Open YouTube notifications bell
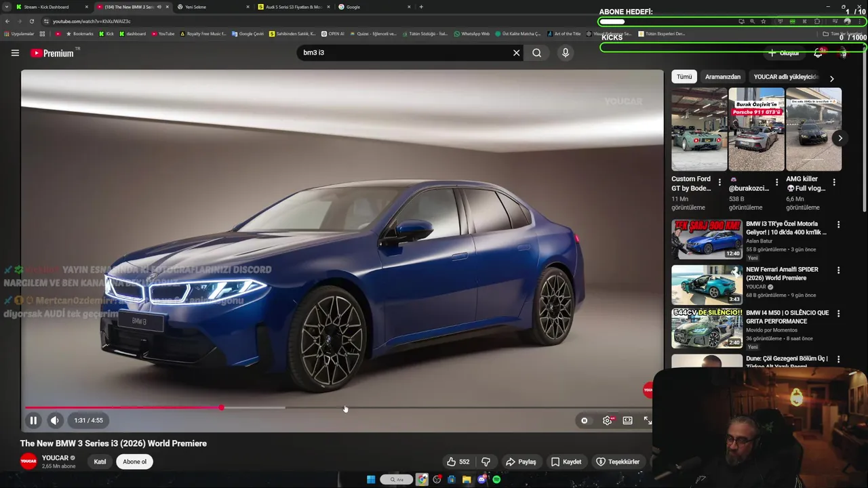Image resolution: width=868 pixels, height=488 pixels. [818, 53]
